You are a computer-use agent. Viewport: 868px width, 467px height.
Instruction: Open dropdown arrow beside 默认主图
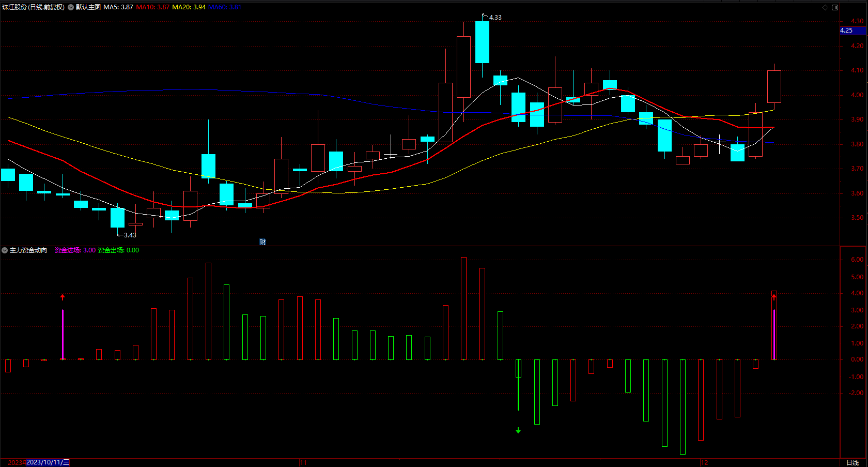[x=71, y=7]
